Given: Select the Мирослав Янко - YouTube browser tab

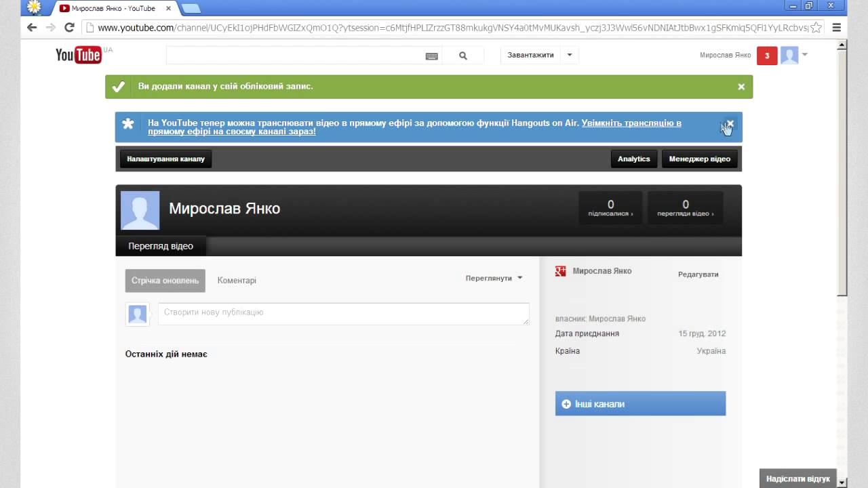Looking at the screenshot, I should click(x=113, y=8).
